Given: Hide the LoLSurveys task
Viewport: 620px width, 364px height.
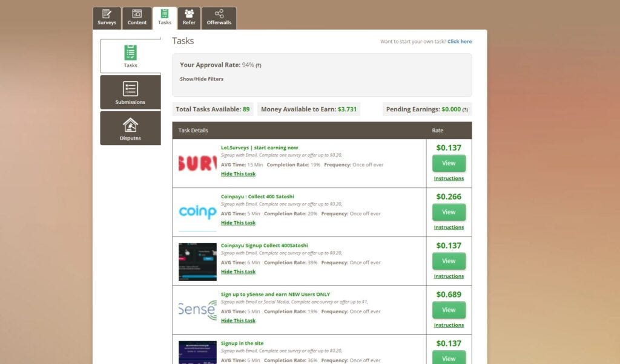Looking at the screenshot, I should click(x=238, y=174).
